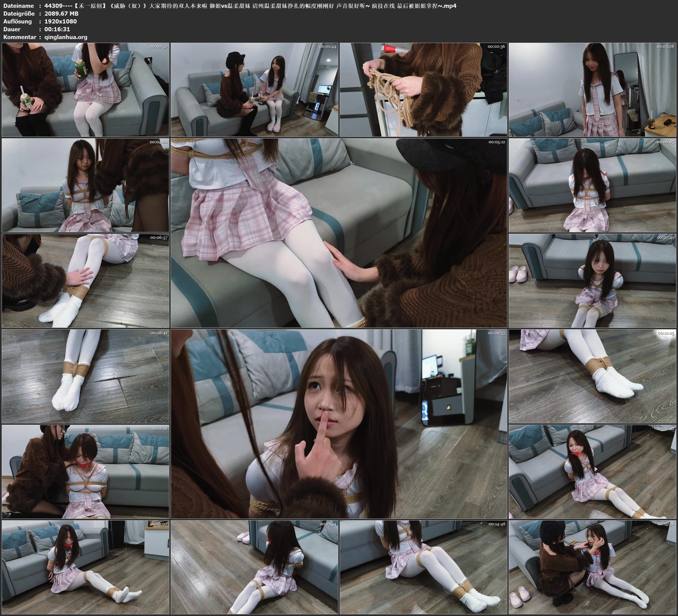Click the 00:16:31 duration value
678x616 pixels.
(x=57, y=29)
